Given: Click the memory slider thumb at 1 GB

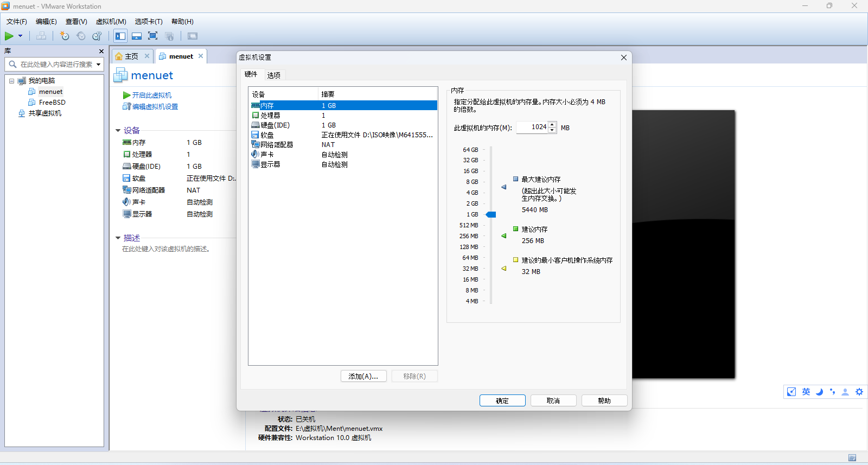Looking at the screenshot, I should (x=491, y=215).
